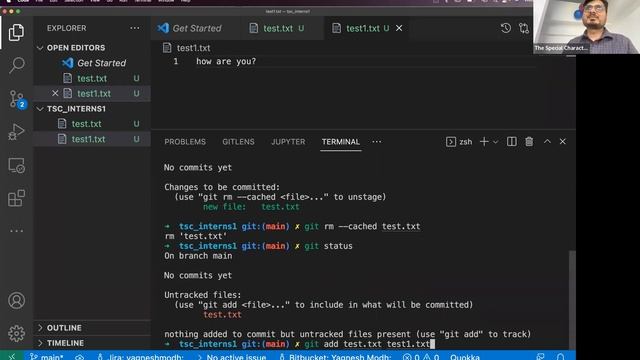Open changes compare icon in editor toolbar

524,28
